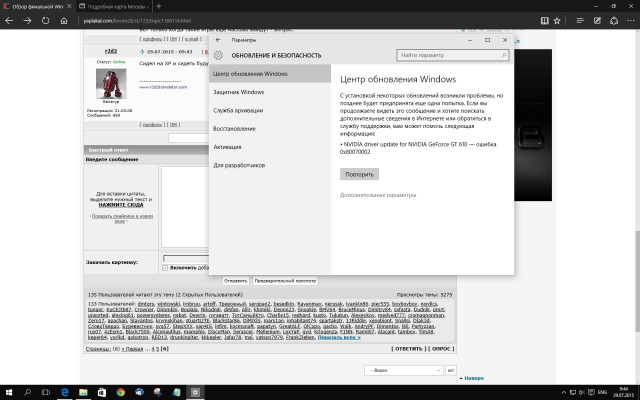Click the black banner advertisement
The width and height of the screenshot is (640, 400).
(x=533, y=125)
